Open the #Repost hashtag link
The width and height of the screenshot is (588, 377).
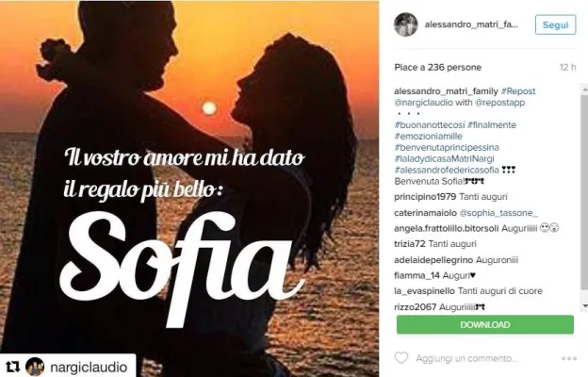(518, 91)
